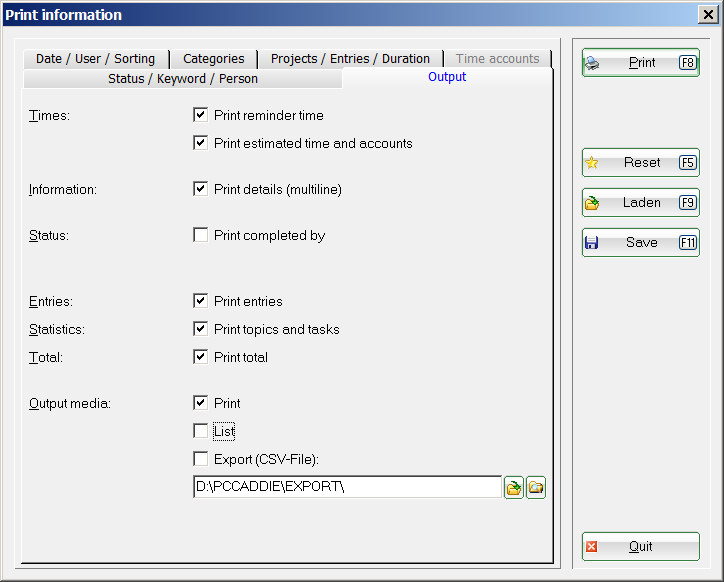Click the F11 shortcut label on Save
The height and width of the screenshot is (582, 724).
coord(688,242)
